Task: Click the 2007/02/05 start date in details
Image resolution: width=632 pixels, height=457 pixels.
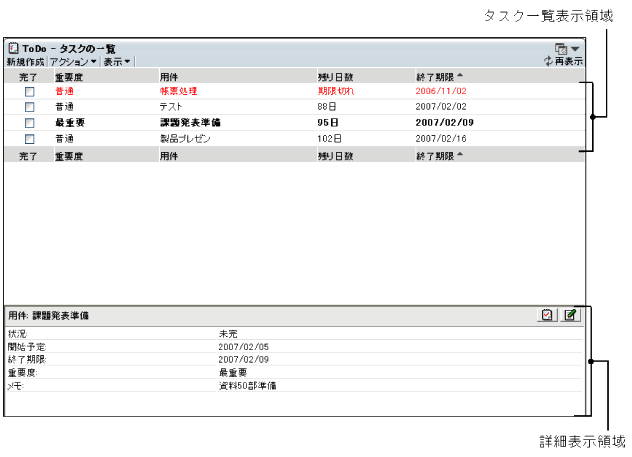Action: pos(243,347)
